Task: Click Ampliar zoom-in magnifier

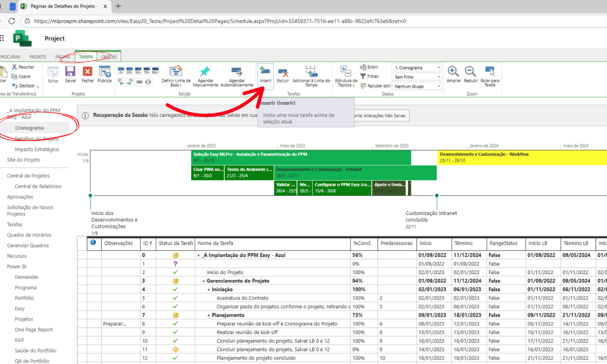Action: (454, 72)
